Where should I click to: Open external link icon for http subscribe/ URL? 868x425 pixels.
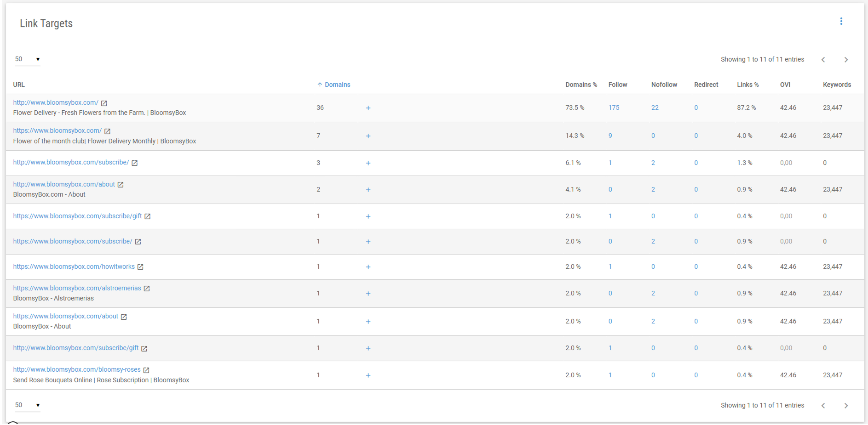(x=135, y=163)
